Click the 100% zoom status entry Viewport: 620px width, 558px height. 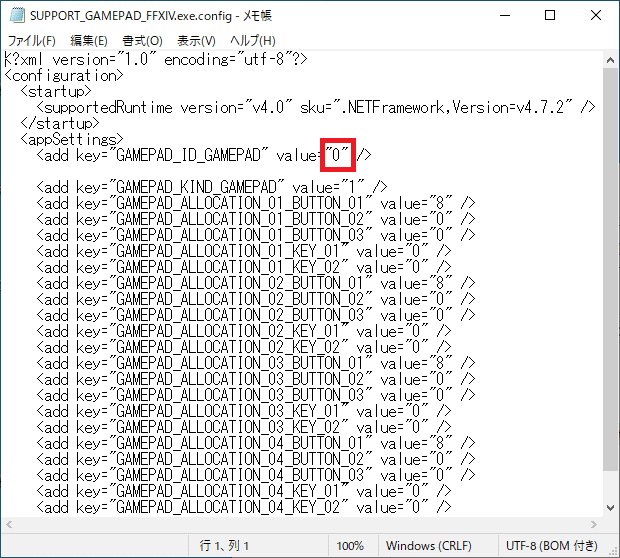point(350,546)
